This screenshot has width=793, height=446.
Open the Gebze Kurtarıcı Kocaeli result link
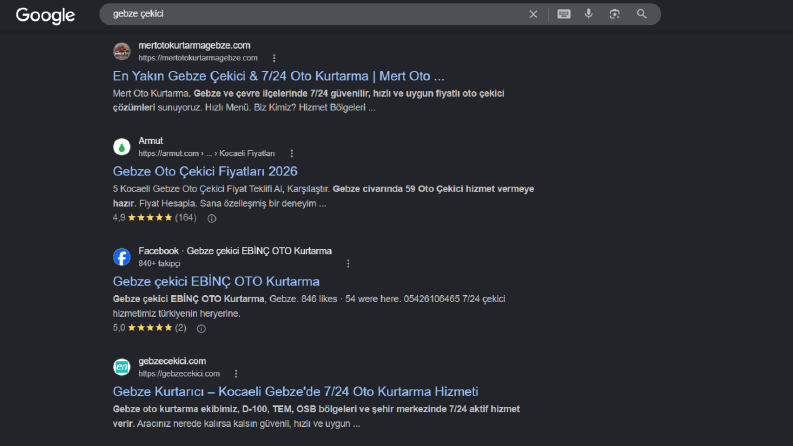pos(295,391)
